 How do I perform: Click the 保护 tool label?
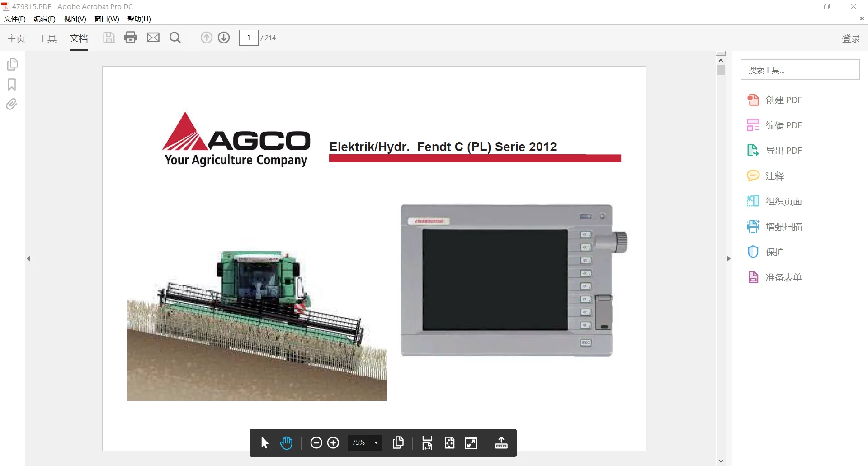point(775,252)
